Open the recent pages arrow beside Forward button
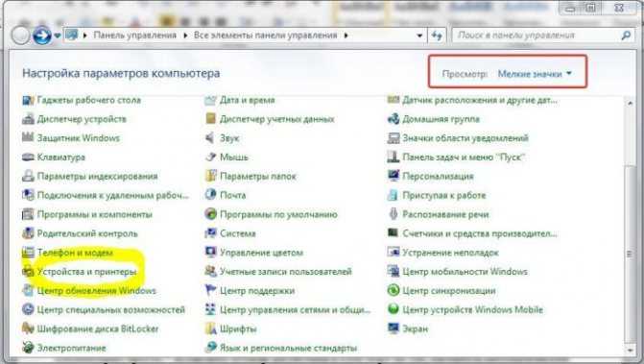 (58, 36)
